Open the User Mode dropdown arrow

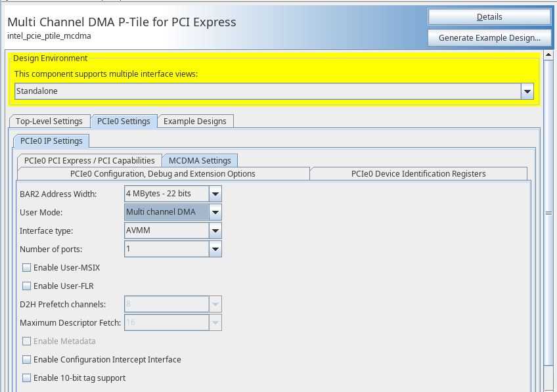click(x=215, y=212)
